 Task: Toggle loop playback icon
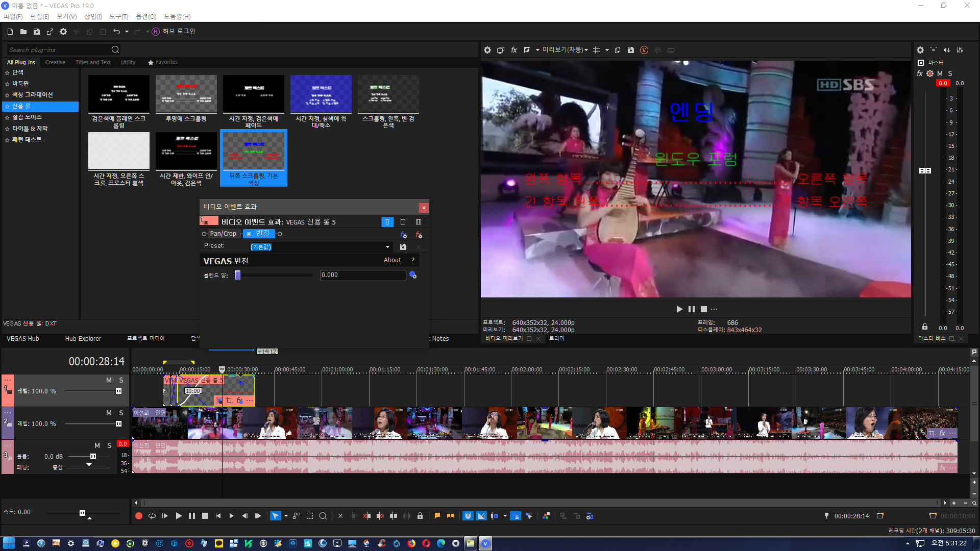[x=152, y=516]
